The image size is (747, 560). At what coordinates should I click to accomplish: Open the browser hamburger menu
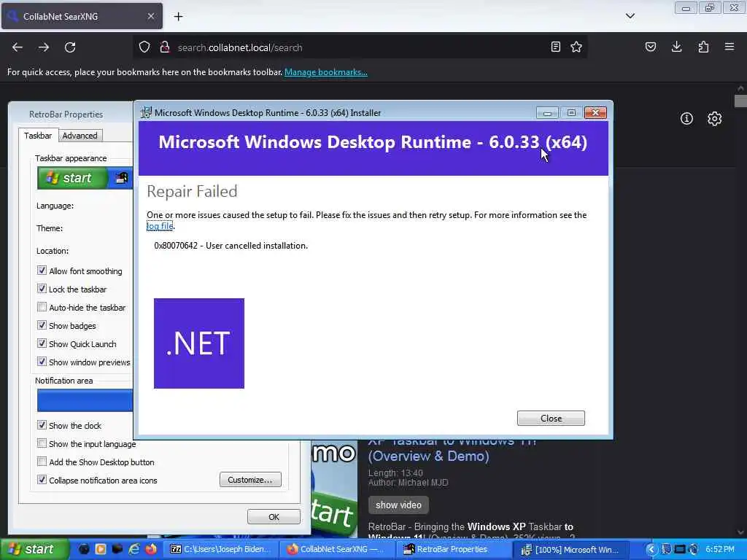(x=729, y=47)
